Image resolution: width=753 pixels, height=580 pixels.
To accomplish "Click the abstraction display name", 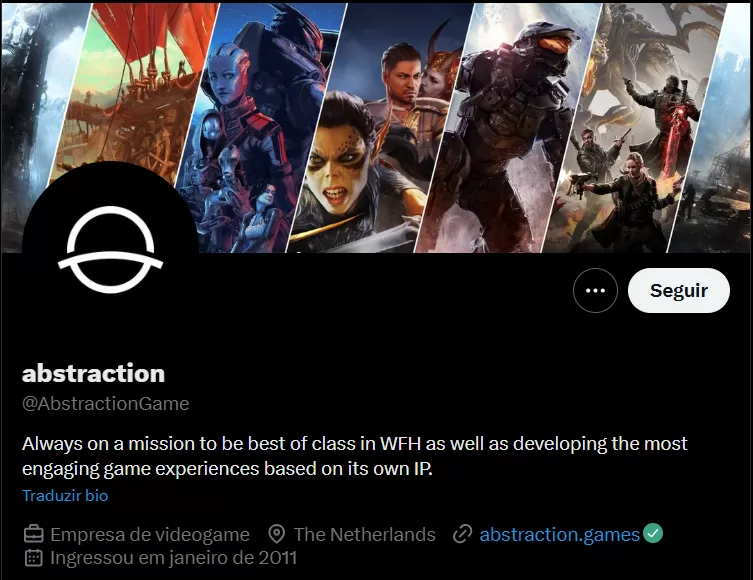I will [94, 374].
